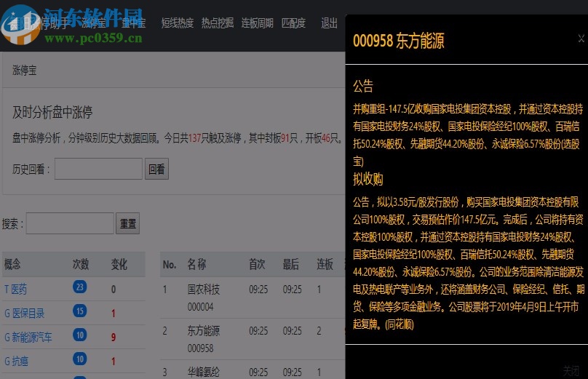
Task: Click the 连板 column header
Action: click(x=325, y=264)
